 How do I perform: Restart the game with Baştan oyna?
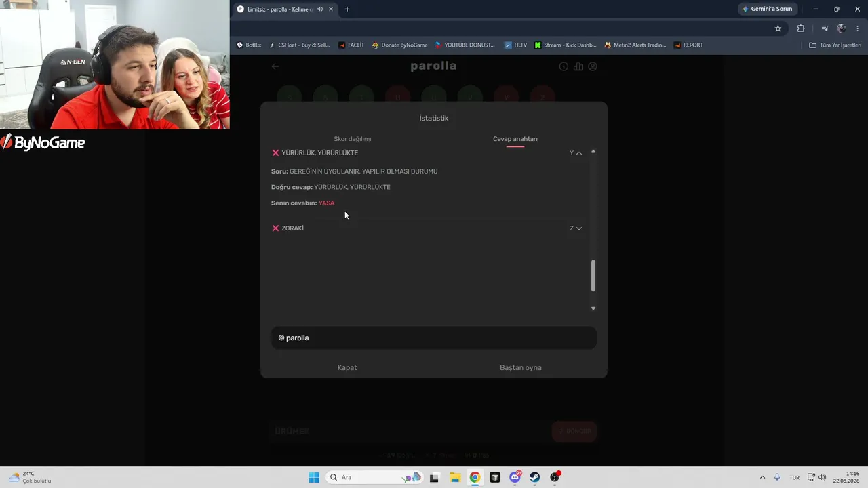(x=521, y=367)
